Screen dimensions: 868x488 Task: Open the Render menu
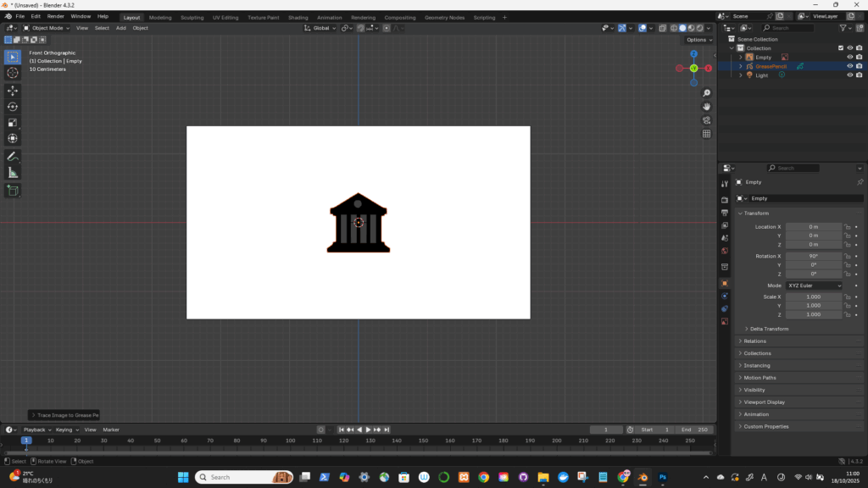point(55,16)
